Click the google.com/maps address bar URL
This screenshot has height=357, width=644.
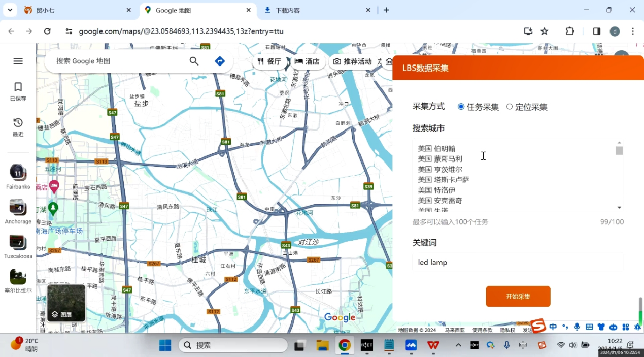(181, 31)
